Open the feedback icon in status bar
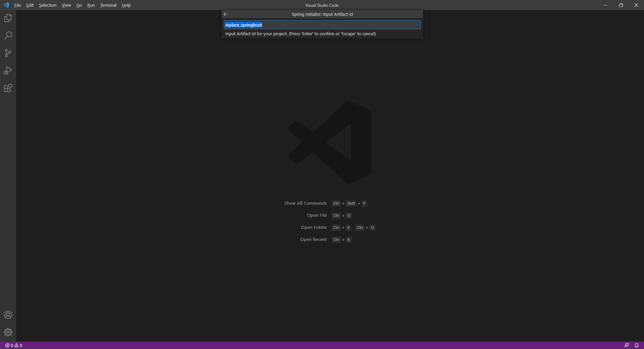 pos(627,345)
